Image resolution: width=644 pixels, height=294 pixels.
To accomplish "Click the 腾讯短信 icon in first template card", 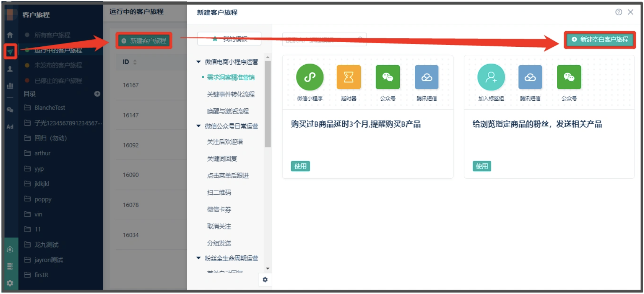I will coord(426,77).
